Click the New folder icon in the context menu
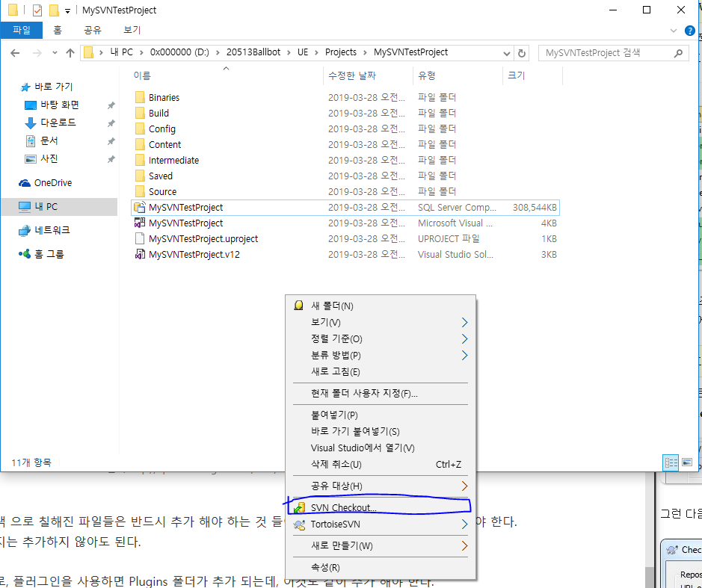Screen dimensions: 702x588 click(298, 306)
